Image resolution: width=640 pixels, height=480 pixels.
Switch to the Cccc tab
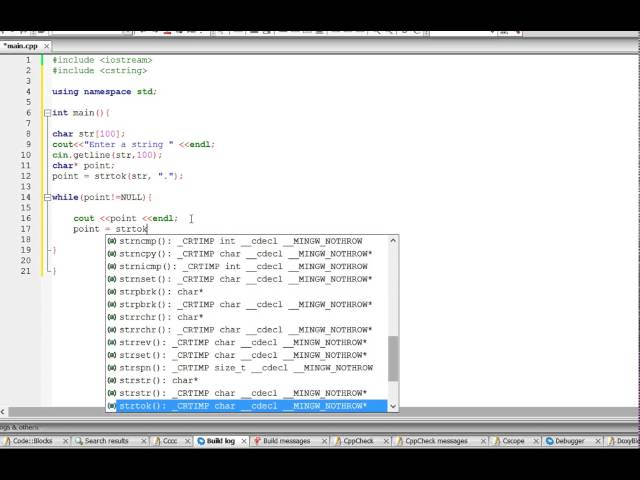(169, 441)
